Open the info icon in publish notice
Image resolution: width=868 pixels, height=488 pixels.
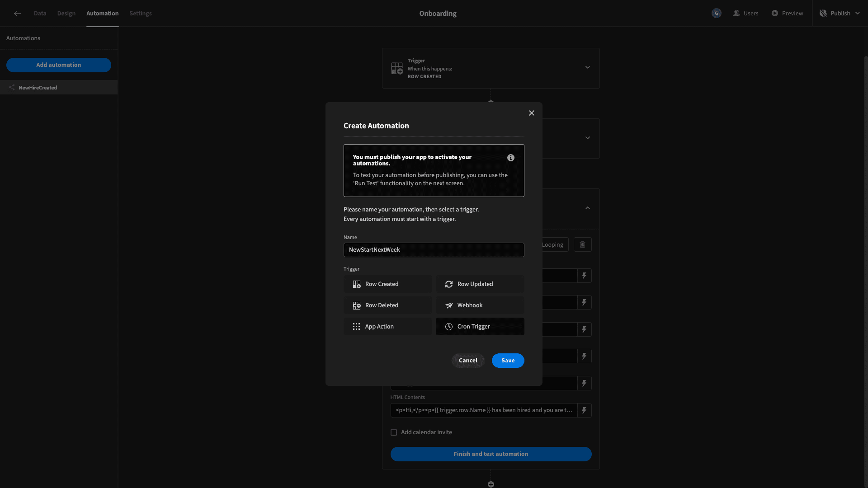511,158
